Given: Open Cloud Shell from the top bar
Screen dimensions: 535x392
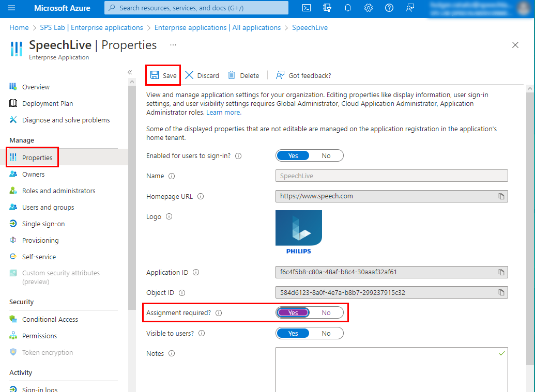Looking at the screenshot, I should click(x=307, y=8).
